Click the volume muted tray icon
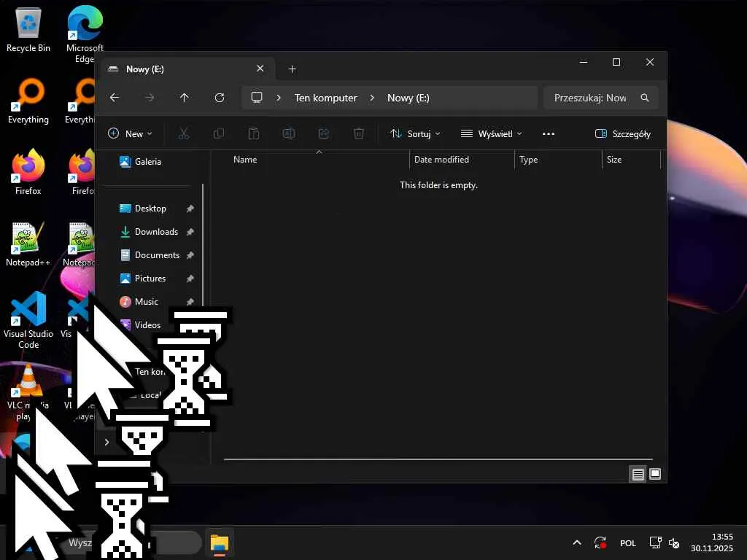The width and height of the screenshot is (747, 560). (x=673, y=542)
